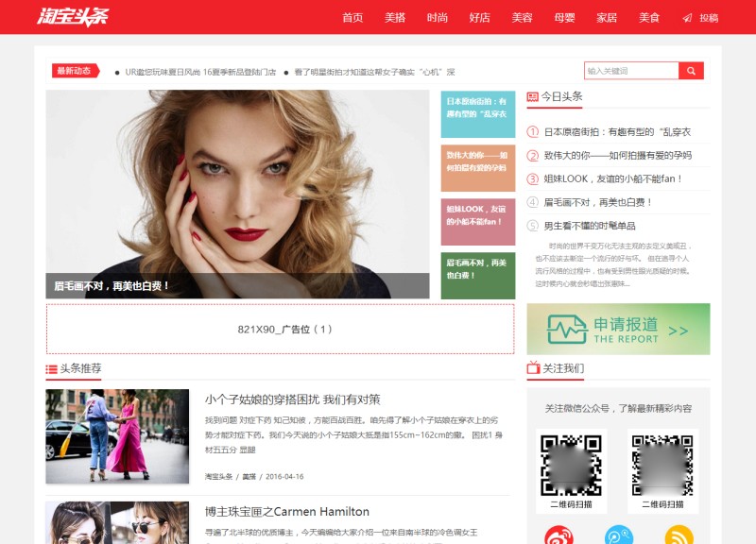Click the 淘宝头条 logo
The height and width of the screenshot is (544, 756).
coord(73,17)
